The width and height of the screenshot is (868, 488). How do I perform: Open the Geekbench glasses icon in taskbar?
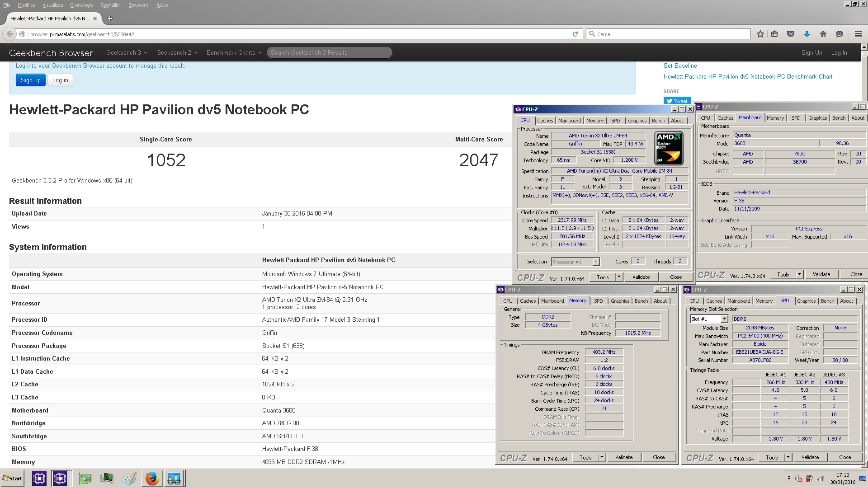pos(174,478)
